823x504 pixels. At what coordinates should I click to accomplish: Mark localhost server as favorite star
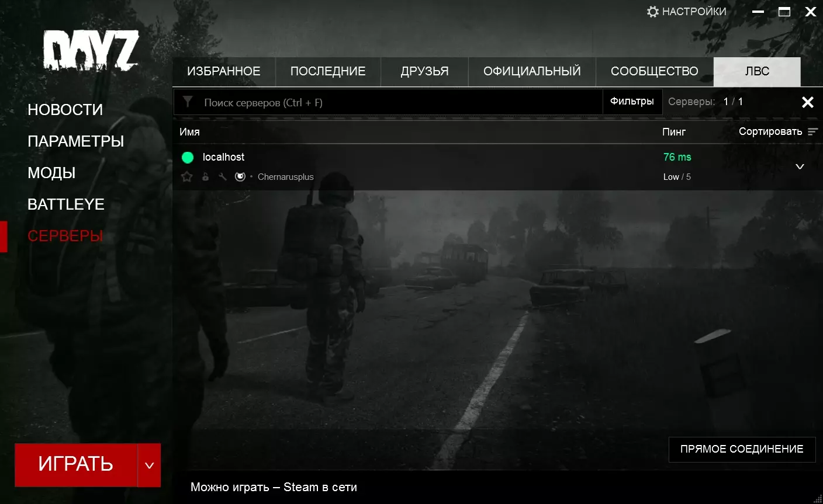pos(187,176)
